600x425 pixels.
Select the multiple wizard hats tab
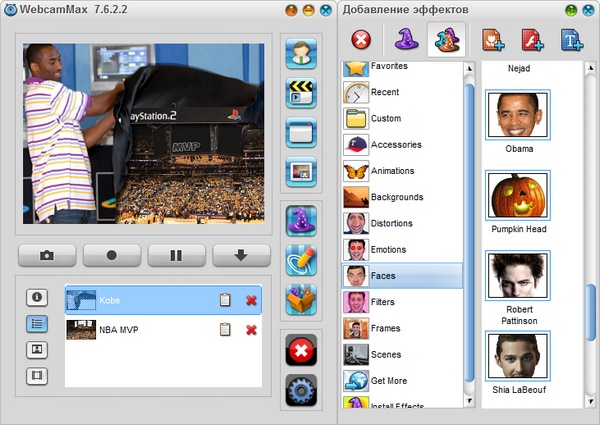coord(447,39)
